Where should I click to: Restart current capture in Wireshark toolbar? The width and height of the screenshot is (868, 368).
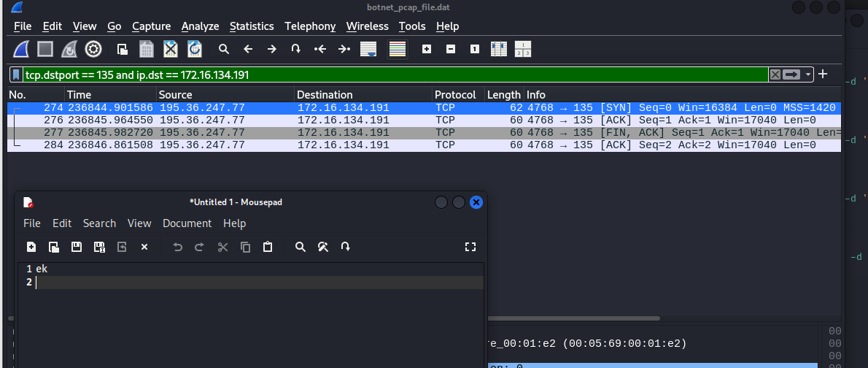click(x=69, y=50)
